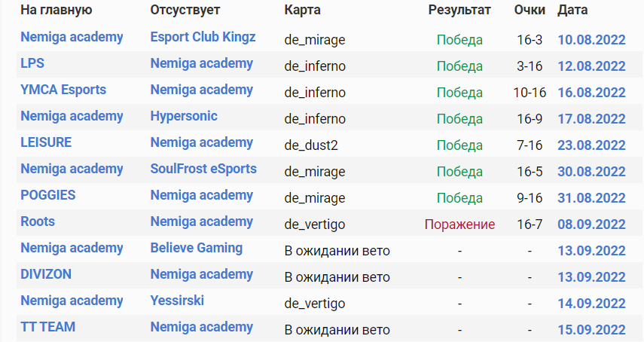Select the Hypersonic team link
Viewport: 644px width, 342px height.
[x=184, y=116]
